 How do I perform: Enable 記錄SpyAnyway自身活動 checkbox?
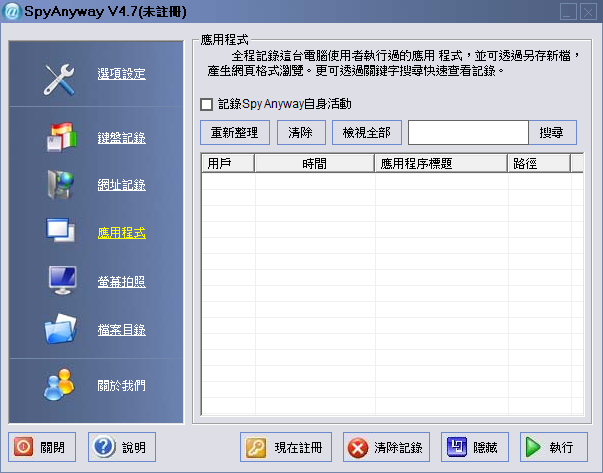coord(207,104)
